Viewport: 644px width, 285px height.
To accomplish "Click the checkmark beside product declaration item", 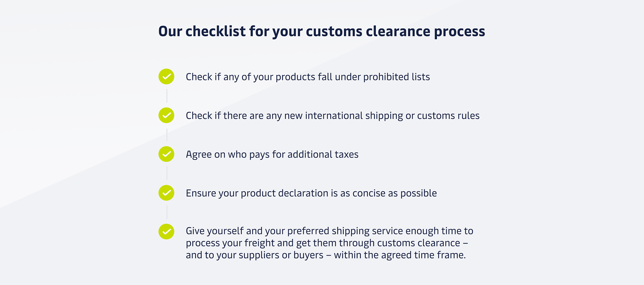I will (166, 193).
